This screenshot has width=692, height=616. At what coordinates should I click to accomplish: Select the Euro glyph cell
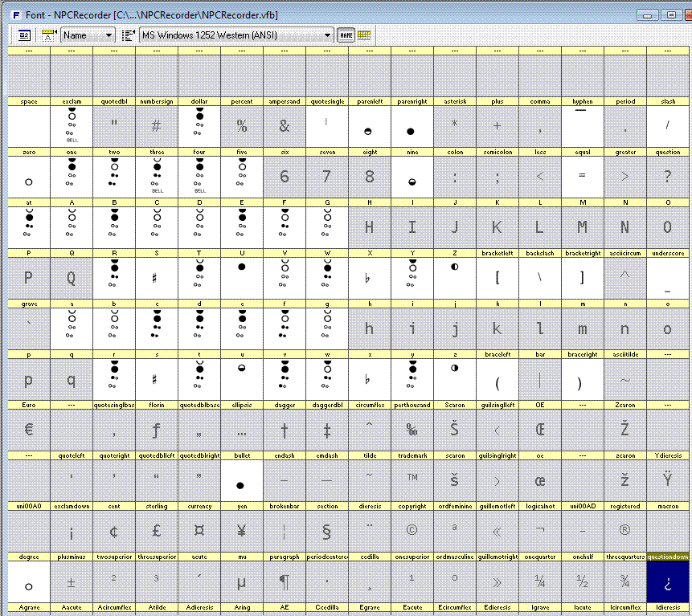(x=29, y=430)
